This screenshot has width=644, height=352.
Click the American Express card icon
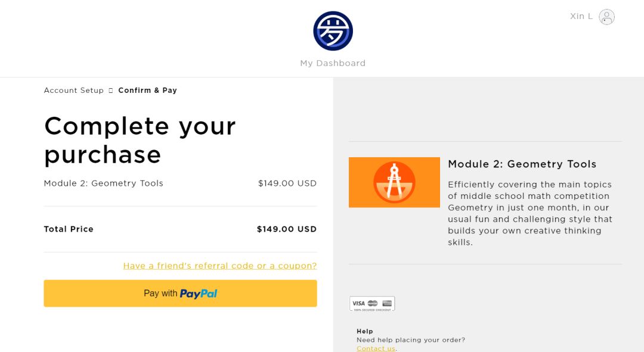(x=387, y=303)
